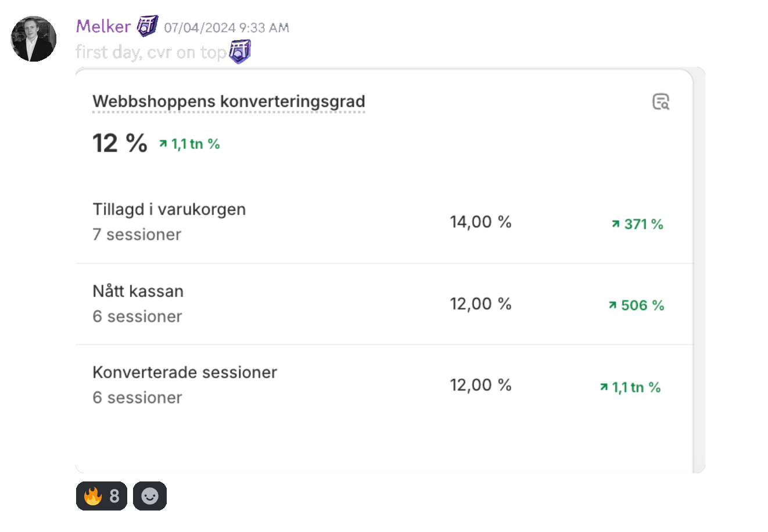Open the report icon in the card corner
This screenshot has height=532, width=768.
click(661, 102)
